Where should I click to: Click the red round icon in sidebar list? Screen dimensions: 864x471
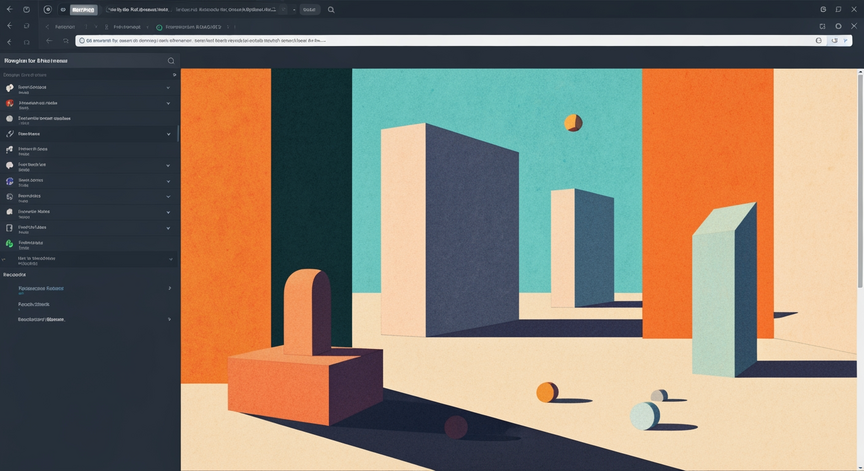[x=9, y=103]
